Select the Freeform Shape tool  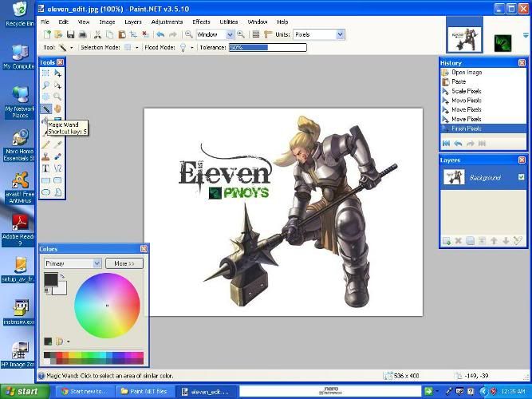click(x=57, y=192)
